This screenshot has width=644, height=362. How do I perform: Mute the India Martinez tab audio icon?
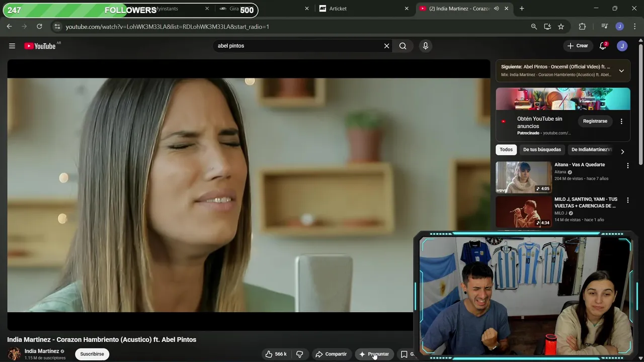pyautogui.click(x=497, y=9)
